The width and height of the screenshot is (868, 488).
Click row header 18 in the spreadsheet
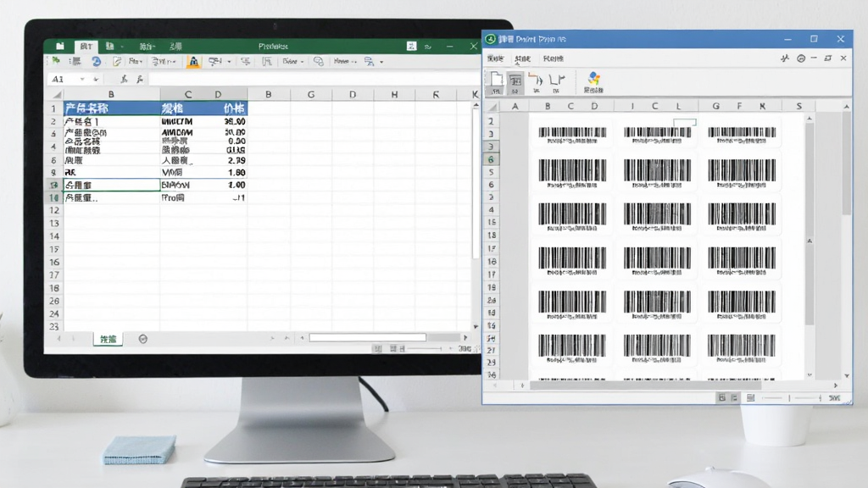click(54, 288)
